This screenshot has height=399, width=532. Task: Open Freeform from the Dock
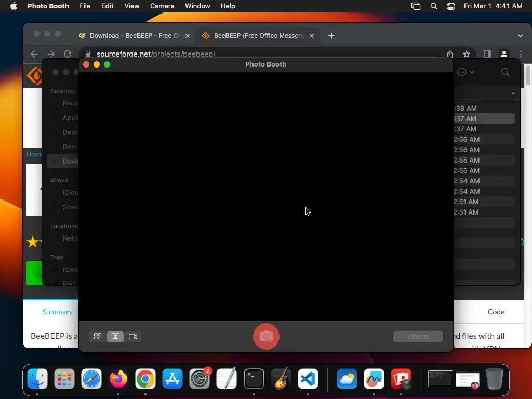(374, 379)
